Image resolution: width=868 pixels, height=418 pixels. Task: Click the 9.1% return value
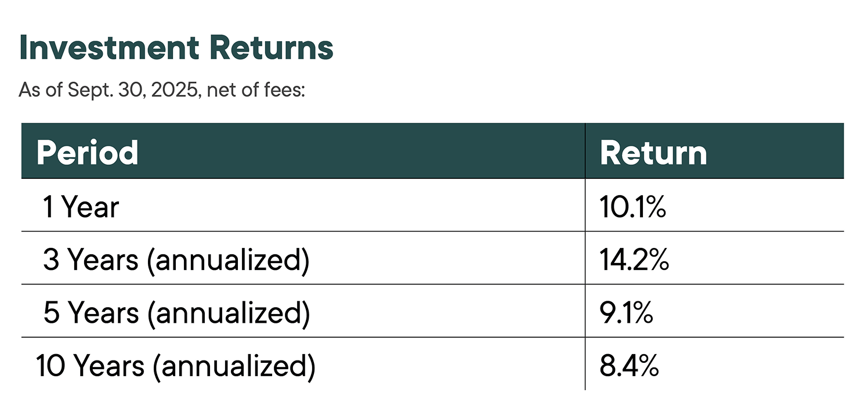point(627,312)
